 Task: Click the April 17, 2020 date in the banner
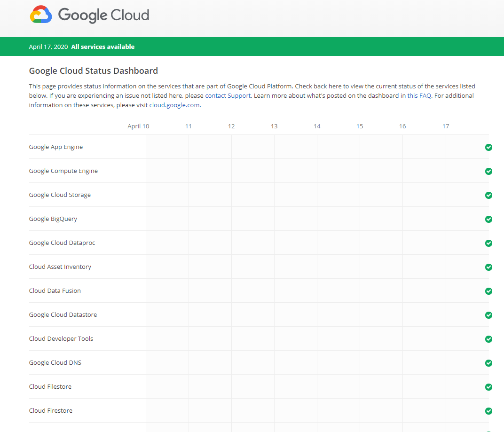(x=48, y=47)
